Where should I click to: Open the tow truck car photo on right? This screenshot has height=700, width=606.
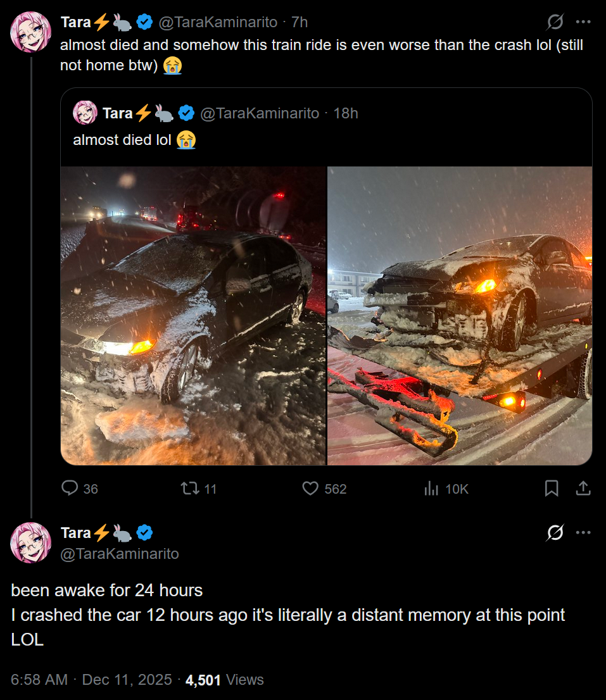pos(460,316)
